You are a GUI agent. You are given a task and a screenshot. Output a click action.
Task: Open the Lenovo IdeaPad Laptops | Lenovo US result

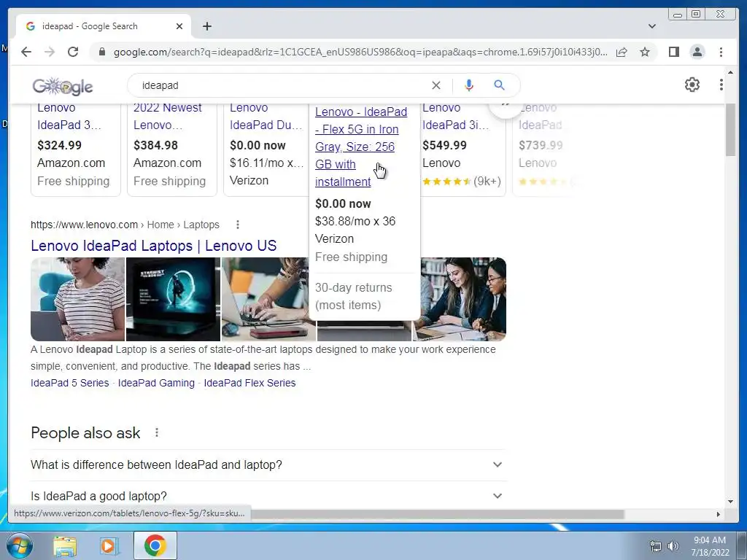click(x=153, y=246)
